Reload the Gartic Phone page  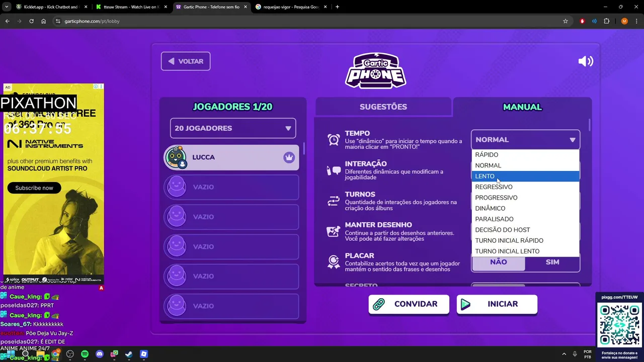pos(31,21)
